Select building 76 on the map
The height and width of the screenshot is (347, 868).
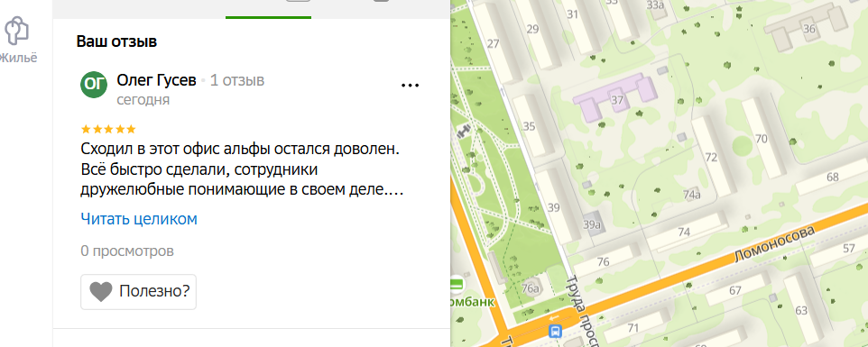tap(604, 261)
